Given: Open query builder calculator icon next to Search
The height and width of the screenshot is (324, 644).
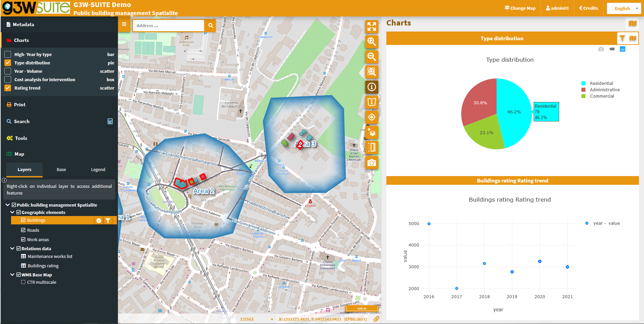Looking at the screenshot, I should [110, 121].
